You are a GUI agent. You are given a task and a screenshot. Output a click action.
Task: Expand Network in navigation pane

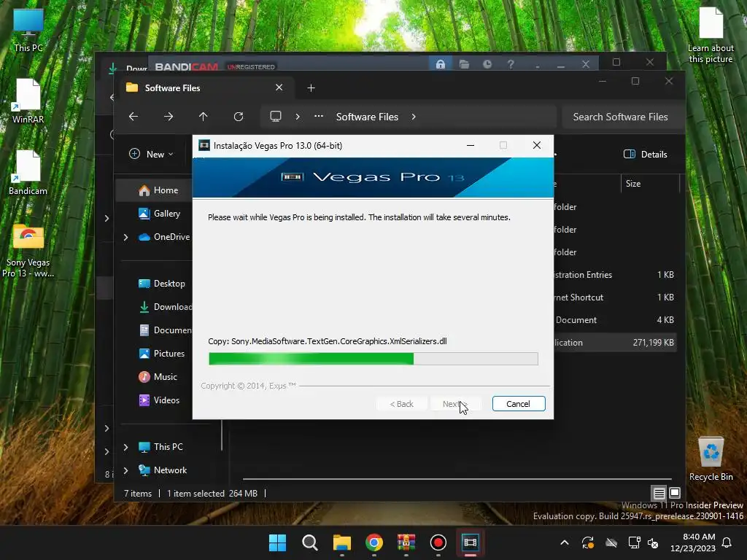125,470
